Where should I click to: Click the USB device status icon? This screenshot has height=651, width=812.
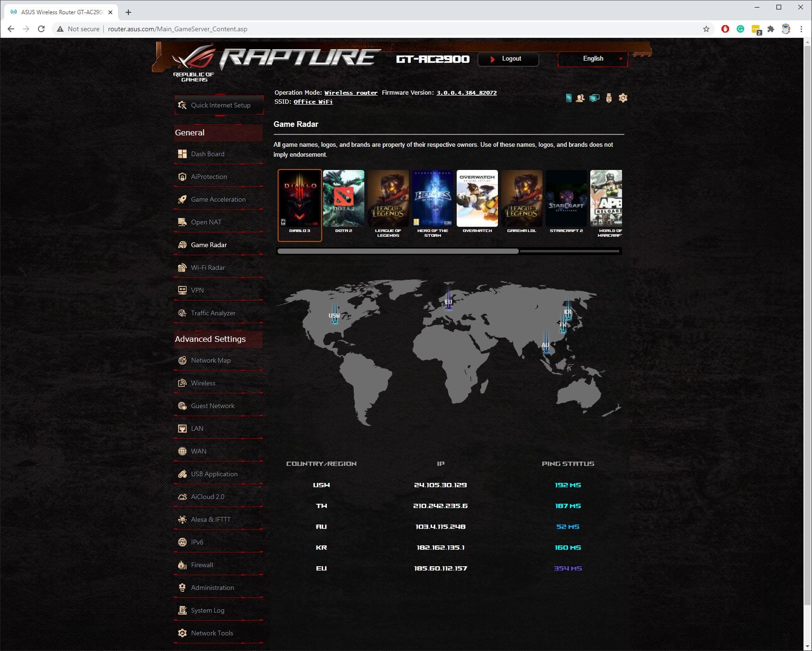point(609,98)
